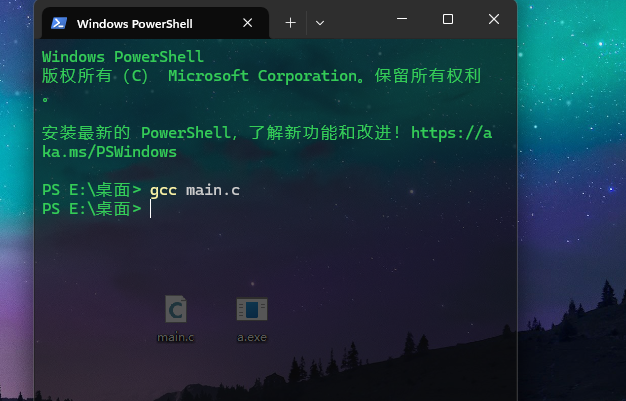Click the PowerShell icon in the tab
This screenshot has height=401, width=626.
60,23
